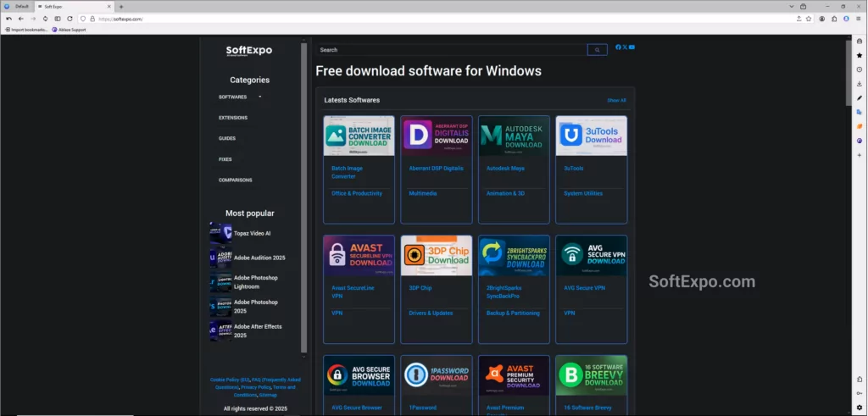
Task: Open the hamburger application menu
Action: point(859,19)
